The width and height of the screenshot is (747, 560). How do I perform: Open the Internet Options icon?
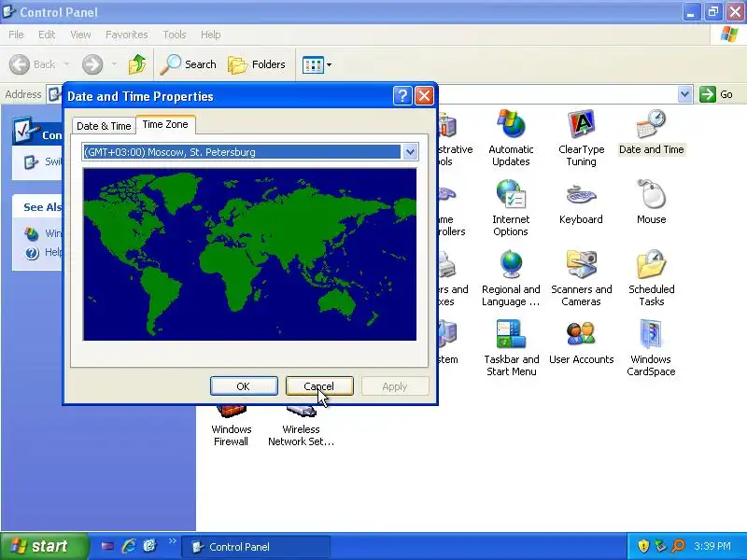point(511,208)
